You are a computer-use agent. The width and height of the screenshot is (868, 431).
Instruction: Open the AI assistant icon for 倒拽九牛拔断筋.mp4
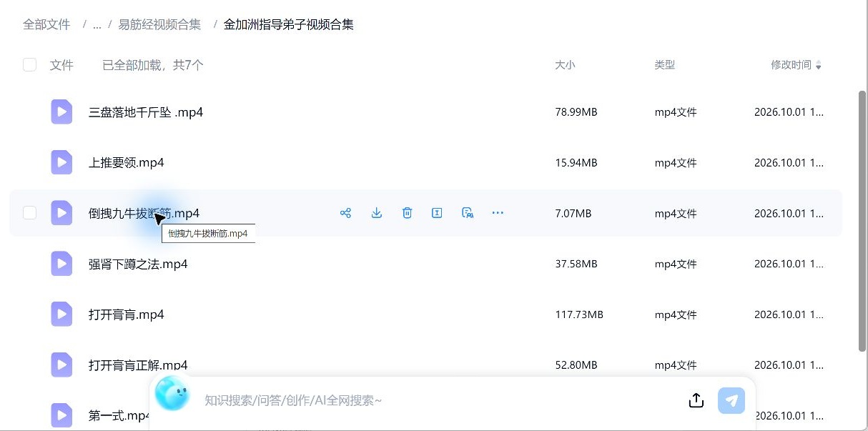point(468,213)
